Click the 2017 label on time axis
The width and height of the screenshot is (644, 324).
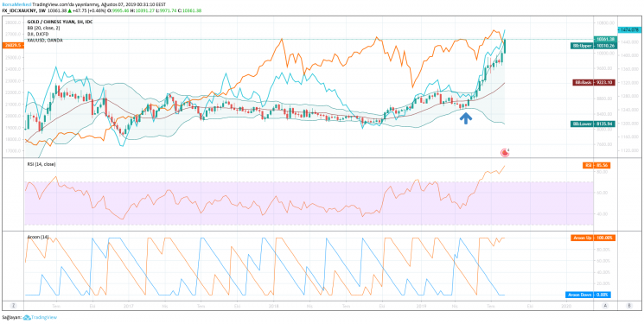coord(129,306)
